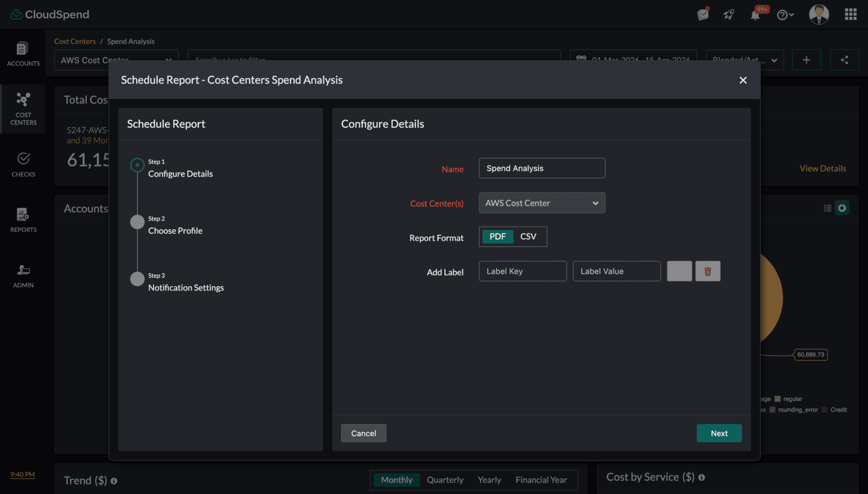Open the Checks sidebar section

(23, 164)
